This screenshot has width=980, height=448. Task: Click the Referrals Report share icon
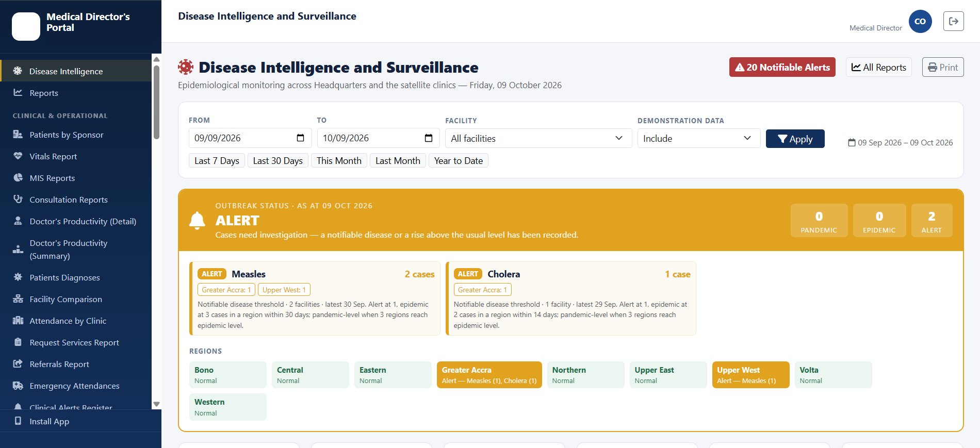[x=18, y=363]
